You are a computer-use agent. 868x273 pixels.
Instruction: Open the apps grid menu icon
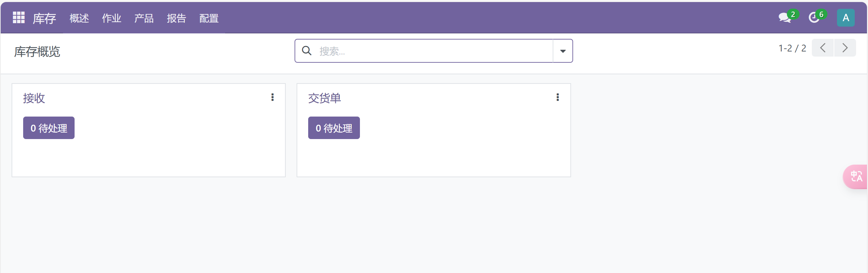pos(18,18)
